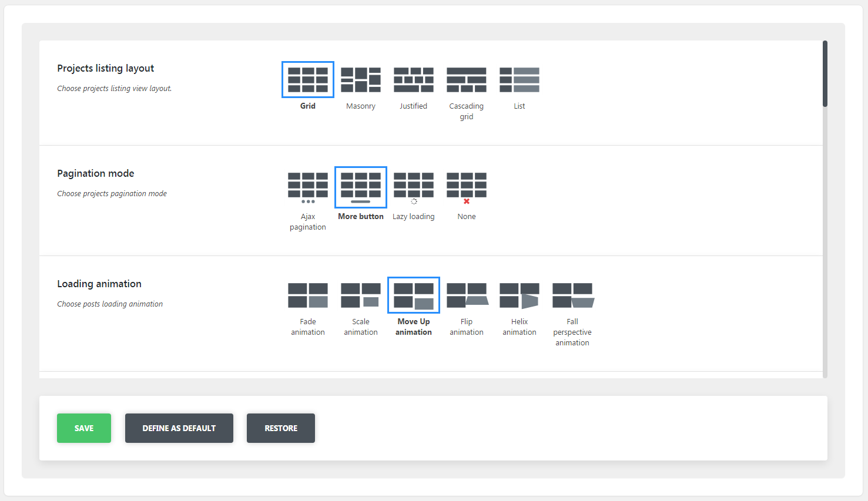Click the bold 'More button' label text
868x501 pixels.
pyautogui.click(x=361, y=217)
